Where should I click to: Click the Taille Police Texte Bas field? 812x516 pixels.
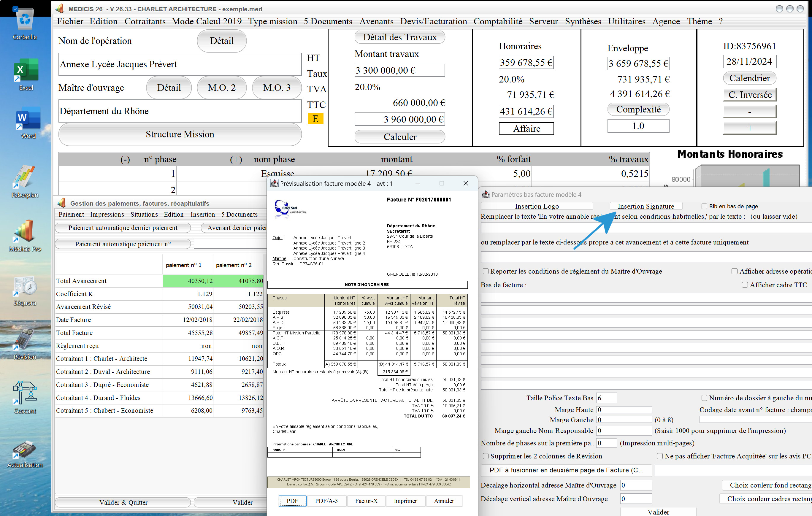coord(606,398)
